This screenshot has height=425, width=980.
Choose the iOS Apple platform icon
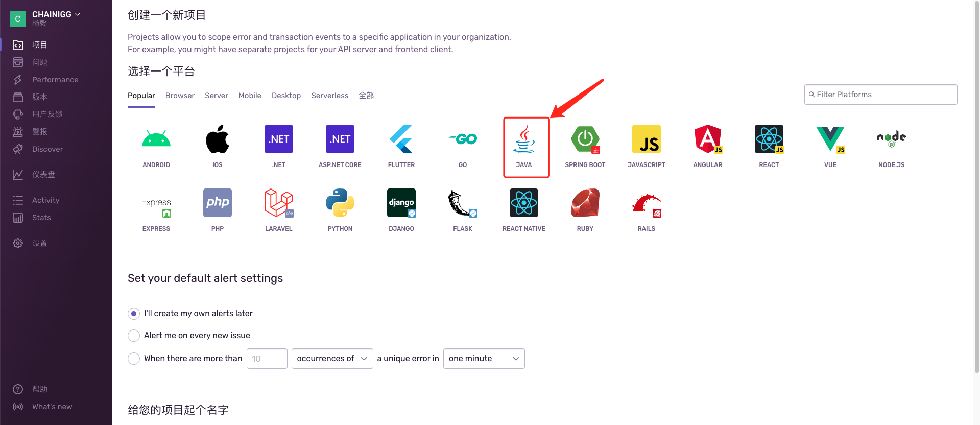tap(218, 139)
